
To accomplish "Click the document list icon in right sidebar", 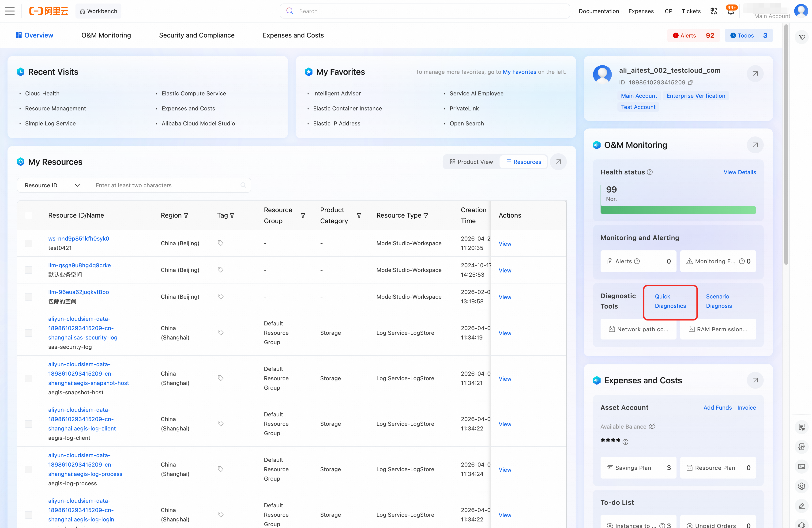I will [x=802, y=427].
